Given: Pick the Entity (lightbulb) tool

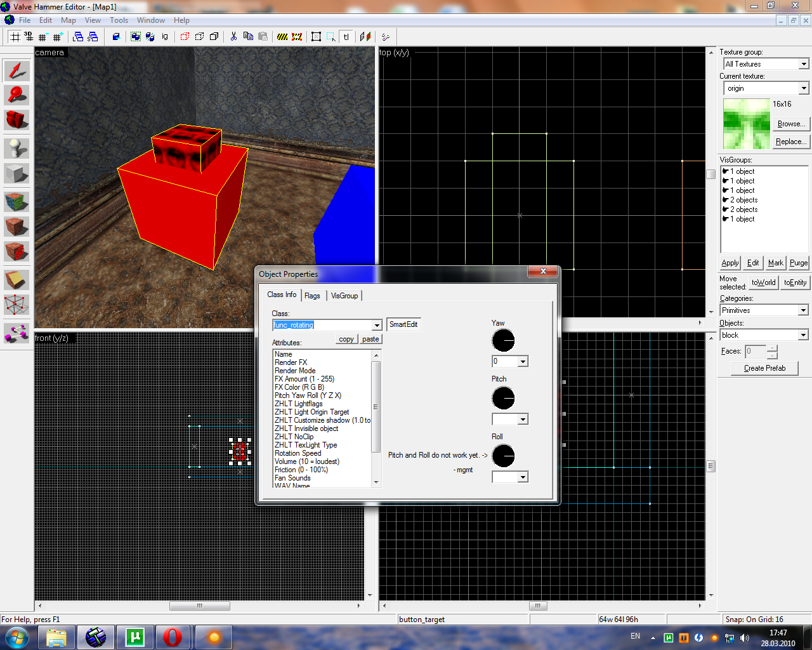Looking at the screenshot, I should 16,149.
